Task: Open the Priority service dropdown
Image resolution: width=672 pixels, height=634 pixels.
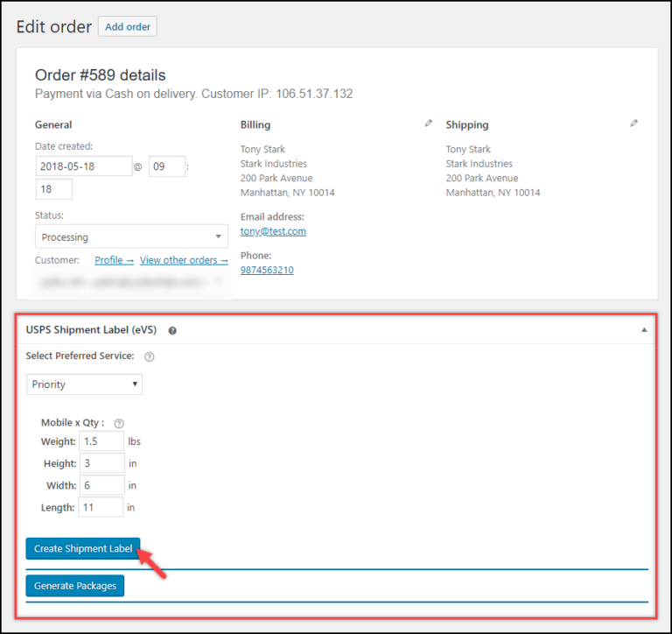Action: [84, 384]
